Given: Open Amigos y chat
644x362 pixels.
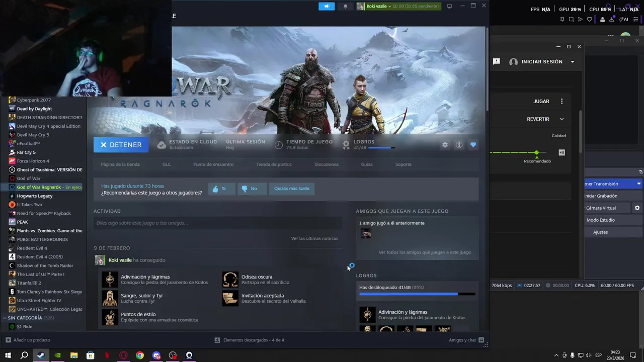Looking at the screenshot, I should coord(466,340).
